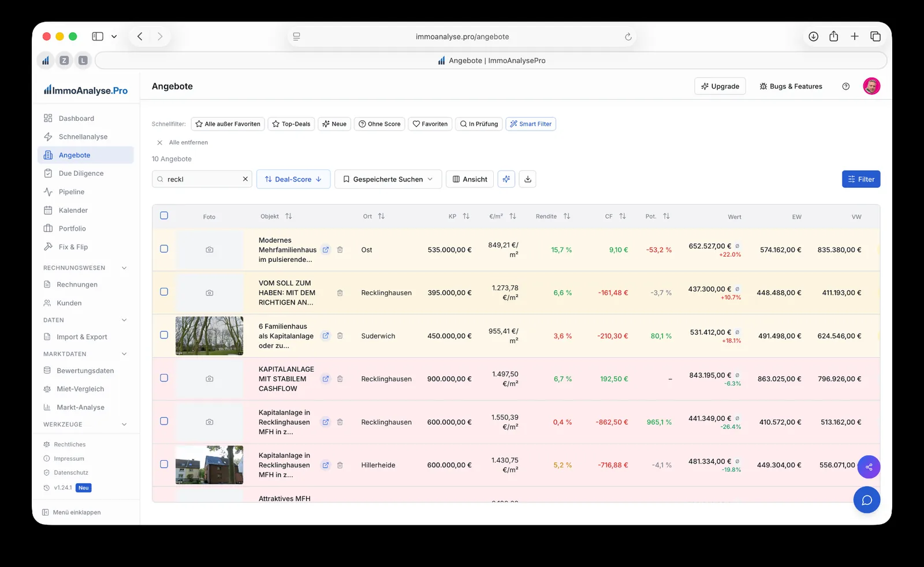This screenshot has height=567, width=924.
Task: Click the AI sparkle button next to Ansicht
Action: tap(506, 179)
